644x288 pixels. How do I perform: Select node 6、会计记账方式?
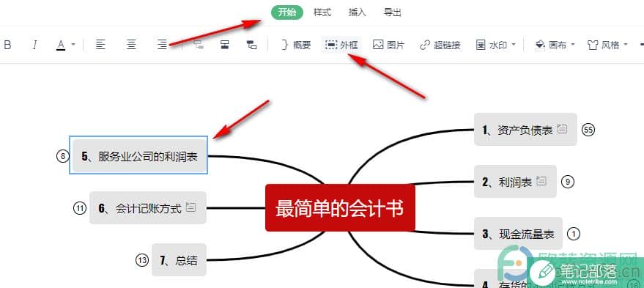pos(148,208)
